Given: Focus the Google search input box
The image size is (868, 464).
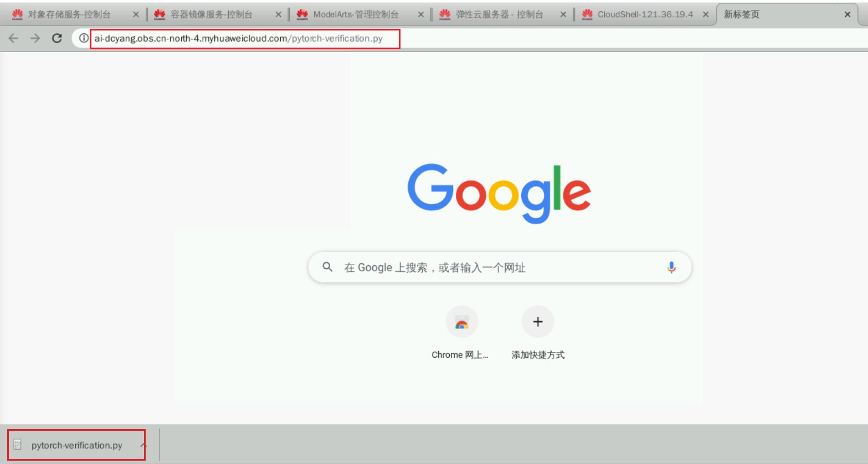Looking at the screenshot, I should [x=499, y=267].
